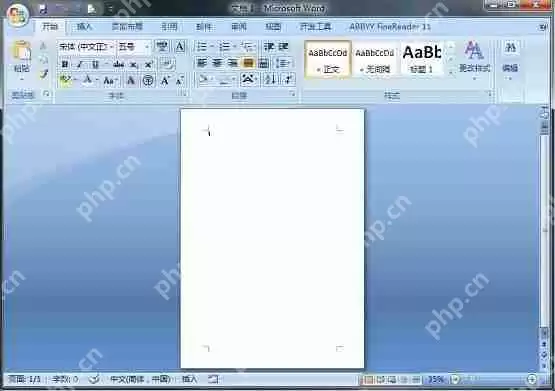Click the Decrease Indent icon
555x391 pixels.
coord(269,46)
